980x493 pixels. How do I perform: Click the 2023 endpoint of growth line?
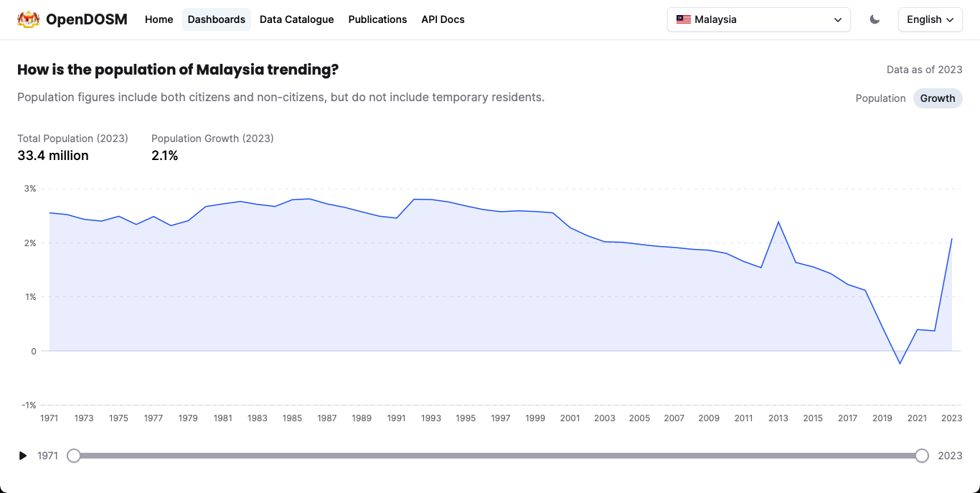[951, 239]
